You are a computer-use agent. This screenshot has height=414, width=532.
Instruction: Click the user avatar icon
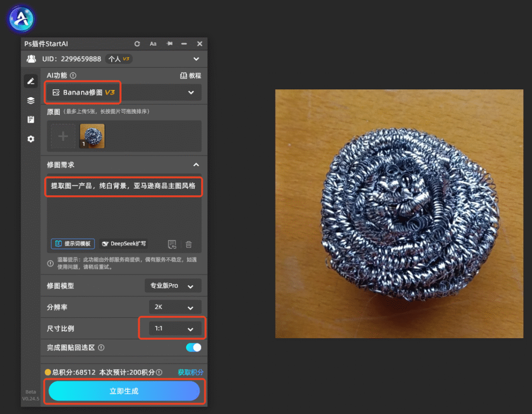pyautogui.click(x=32, y=59)
